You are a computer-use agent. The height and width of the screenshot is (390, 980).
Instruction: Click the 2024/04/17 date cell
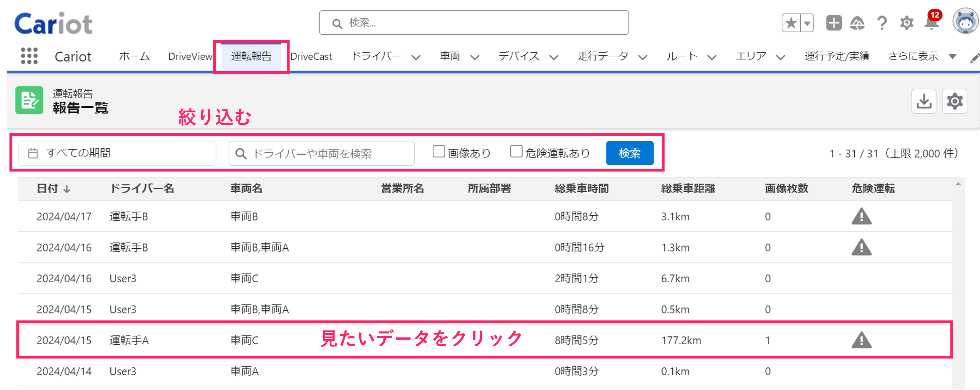(x=64, y=217)
